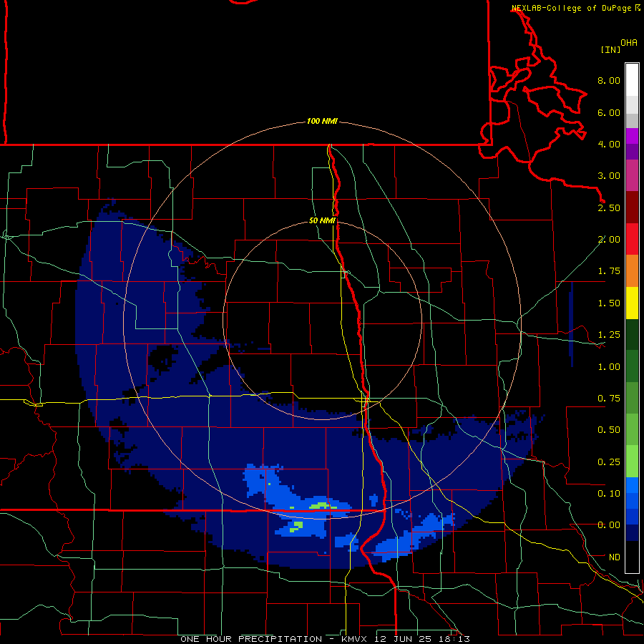Click the 100 NMI range ring label
644x644 pixels.
(322, 121)
